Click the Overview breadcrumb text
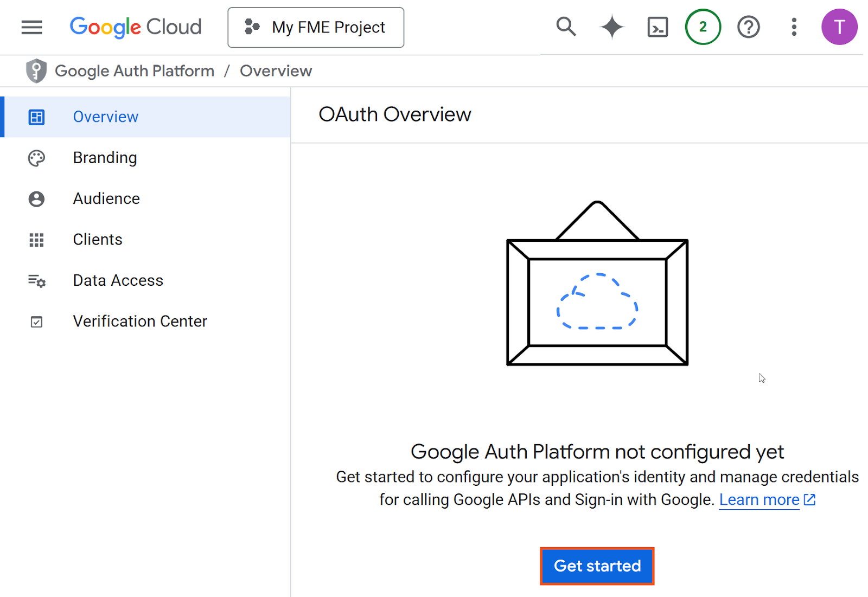 (276, 71)
